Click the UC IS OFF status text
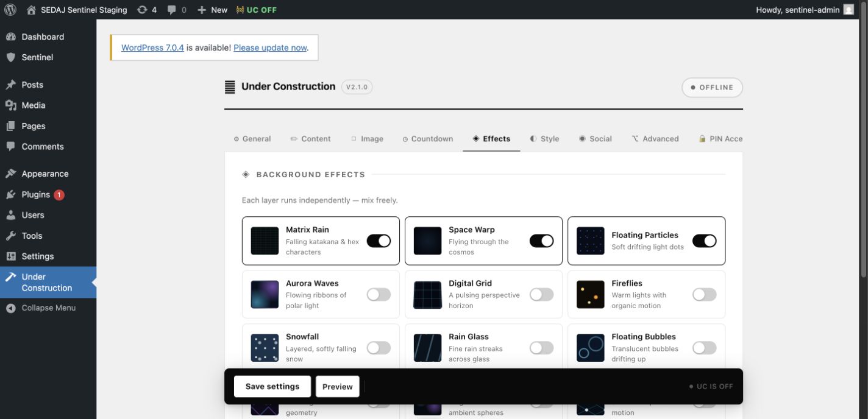 coord(711,386)
